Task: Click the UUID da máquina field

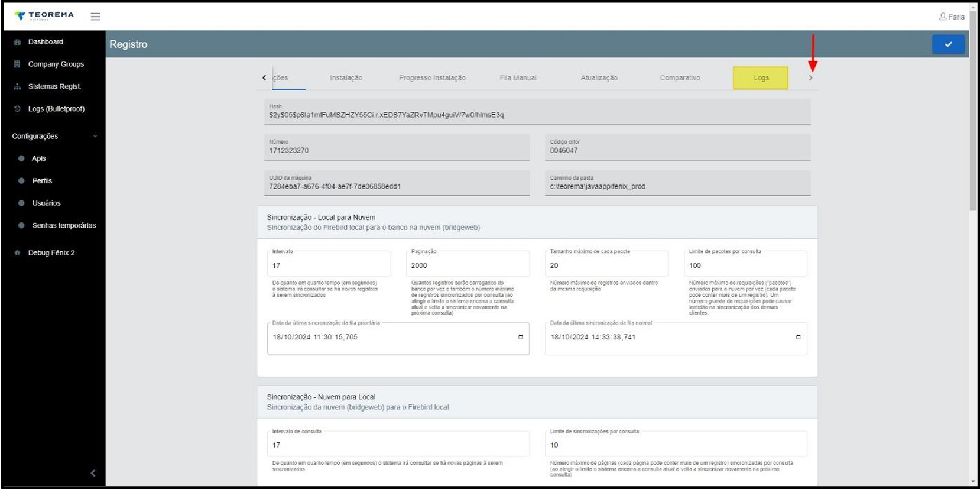Action: 397,183
